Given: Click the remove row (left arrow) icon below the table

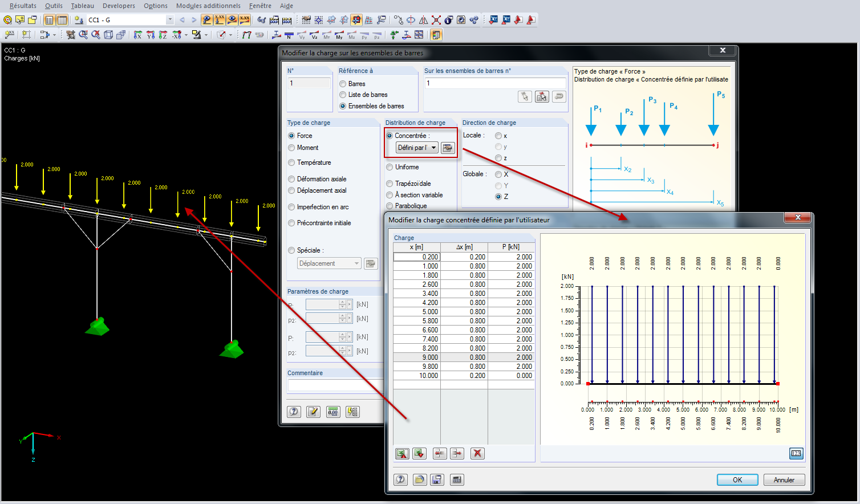Looking at the screenshot, I should coord(440,454).
